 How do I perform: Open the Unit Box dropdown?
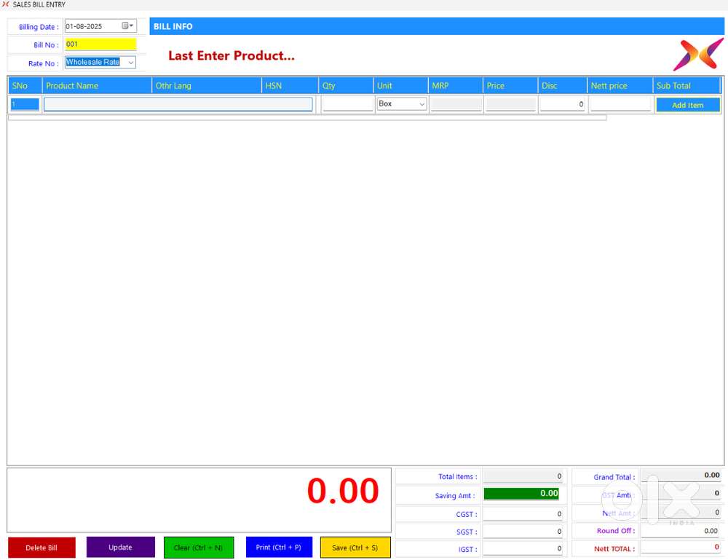(x=422, y=104)
